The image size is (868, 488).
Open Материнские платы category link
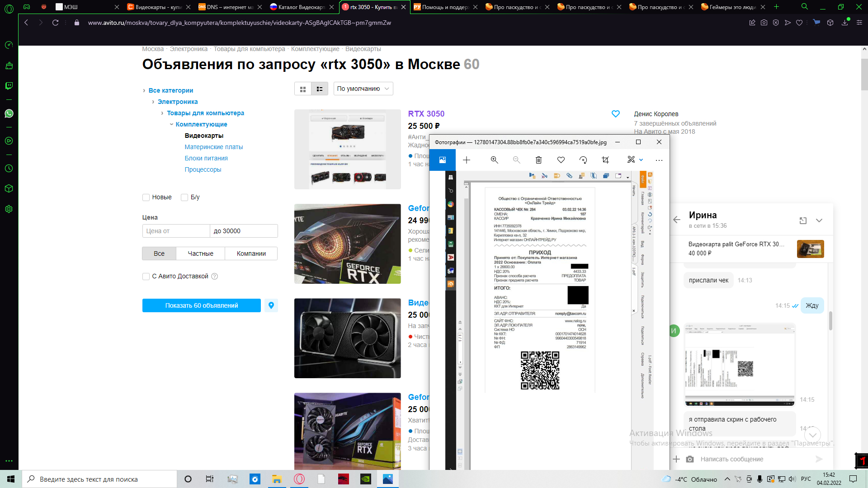pos(214,147)
